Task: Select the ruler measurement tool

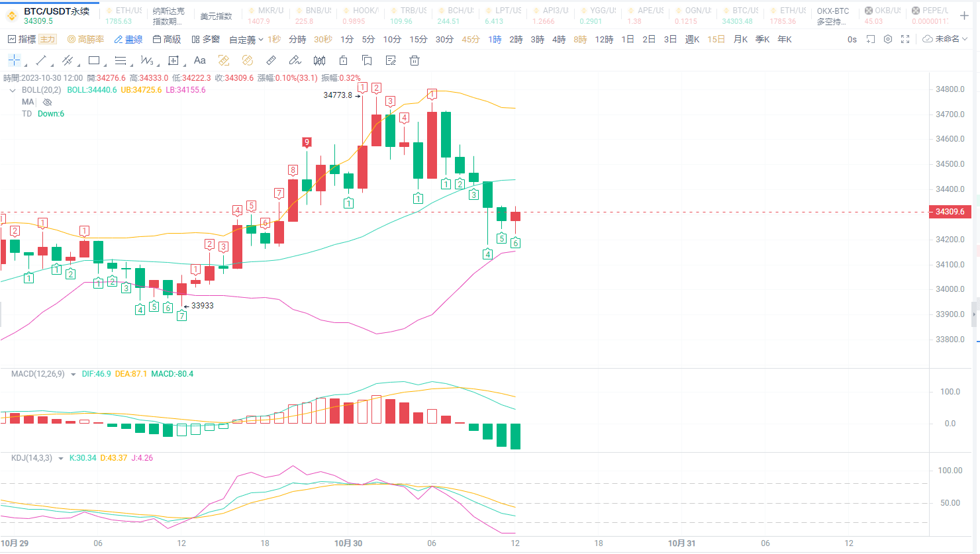Action: [270, 60]
